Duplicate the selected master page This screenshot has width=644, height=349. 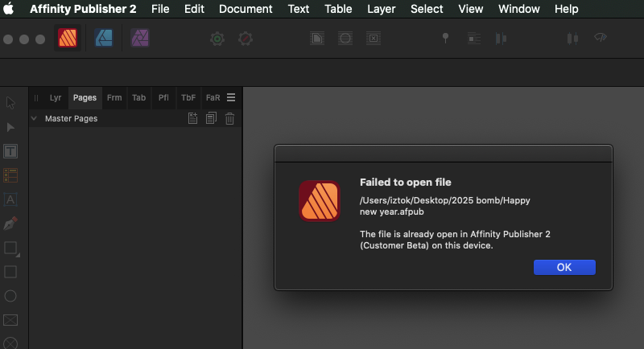tap(211, 118)
